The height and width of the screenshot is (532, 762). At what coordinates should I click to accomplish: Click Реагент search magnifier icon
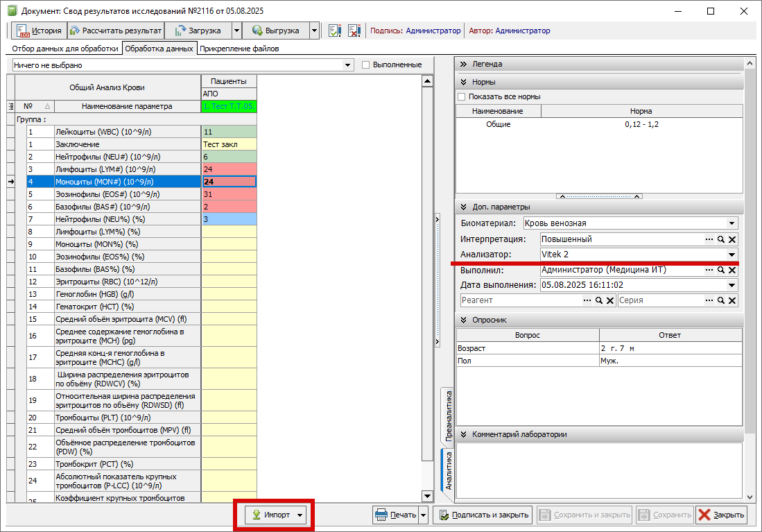(599, 300)
